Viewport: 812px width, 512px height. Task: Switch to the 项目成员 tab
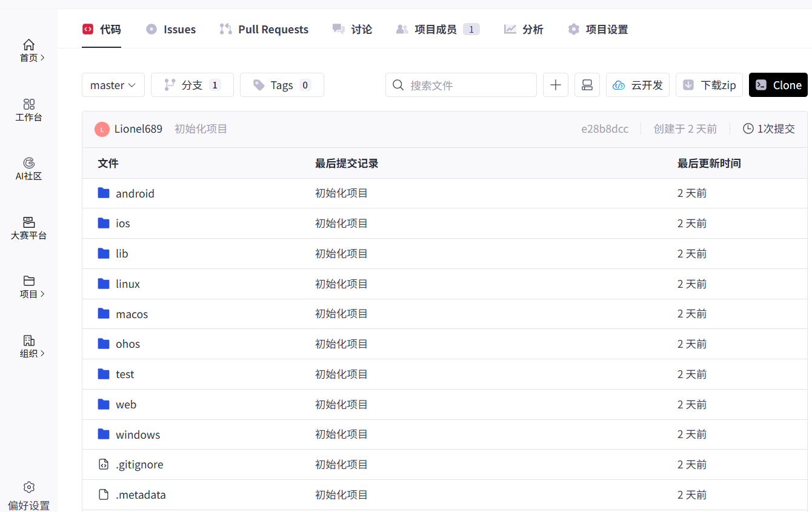(x=438, y=29)
